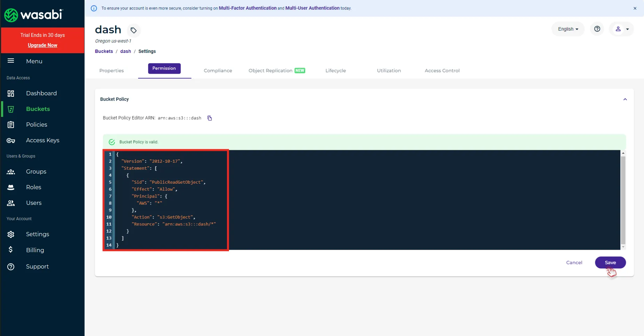Image resolution: width=644 pixels, height=336 pixels.
Task: Follow the Multi-User Authentication link
Action: [312, 8]
